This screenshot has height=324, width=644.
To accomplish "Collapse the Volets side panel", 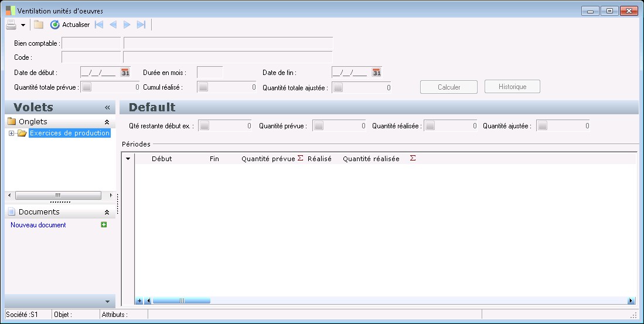I will (x=107, y=108).
